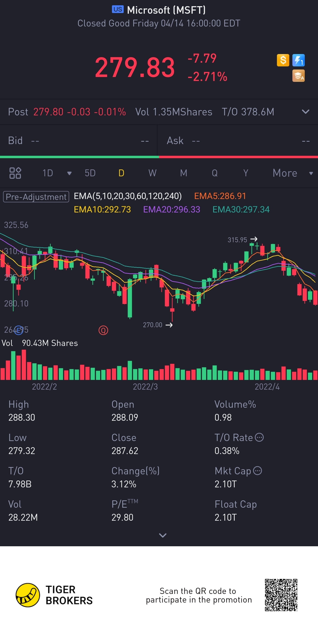
Task: Tap the Mkt Cap value 2.10T
Action: [226, 484]
